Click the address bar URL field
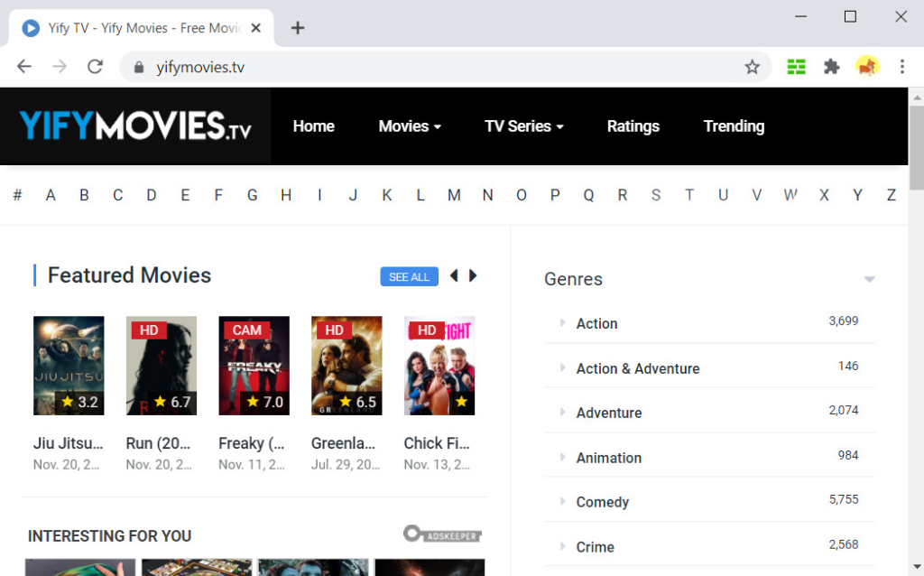 point(433,67)
